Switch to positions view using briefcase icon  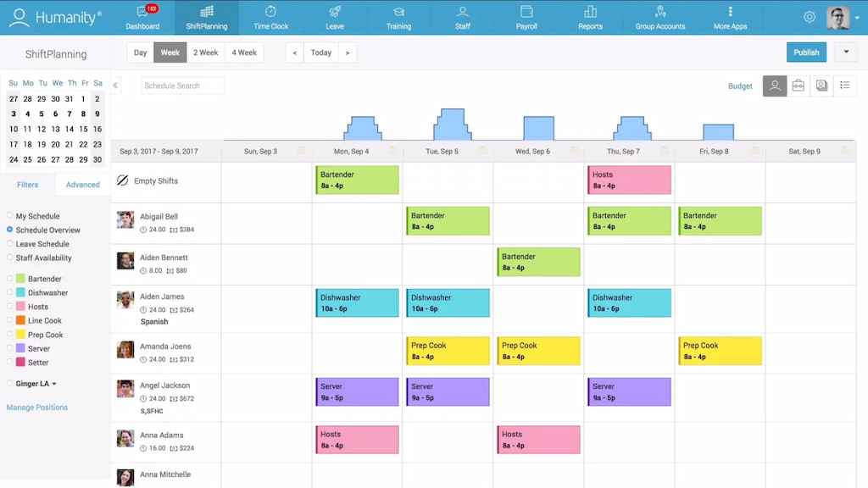[798, 86]
